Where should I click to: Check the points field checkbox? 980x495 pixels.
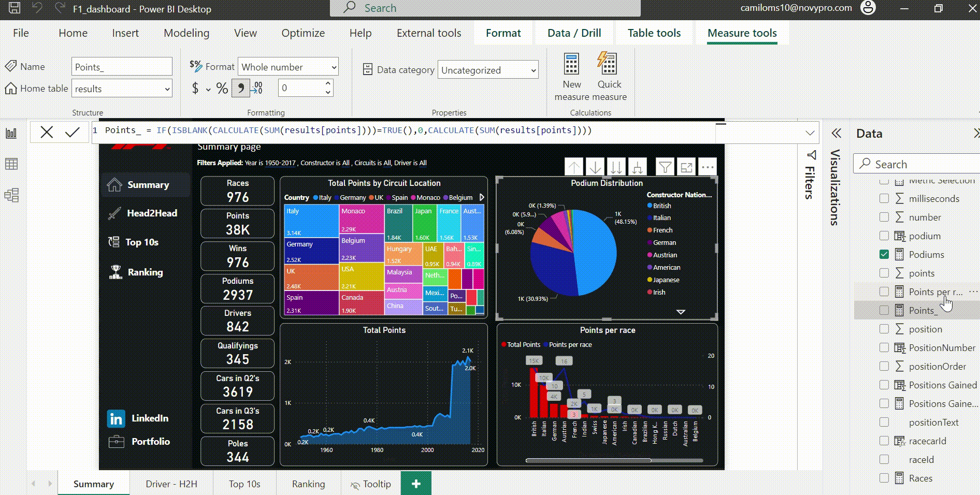[x=884, y=273]
